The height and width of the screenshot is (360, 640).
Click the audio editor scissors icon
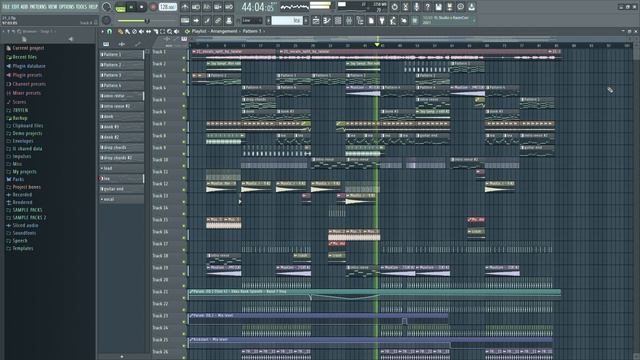click(x=405, y=7)
